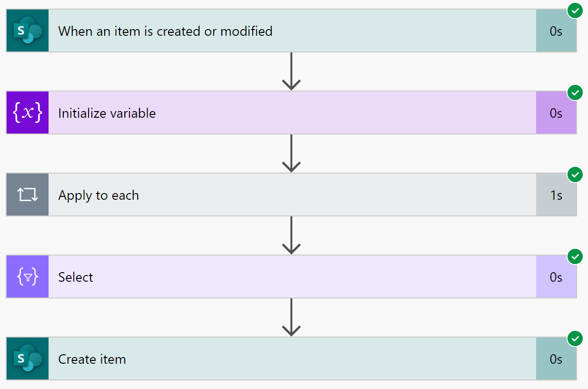Click green success checkmark on Apply to each
The height and width of the screenshot is (389, 588).
576,174
